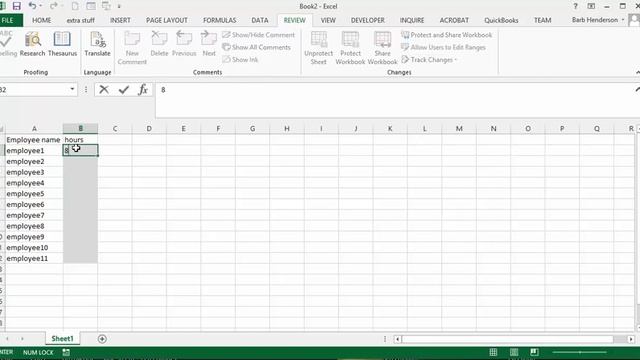The image size is (640, 360).
Task: Open Ribbon Display Options
Action: pyautogui.click(x=591, y=6)
